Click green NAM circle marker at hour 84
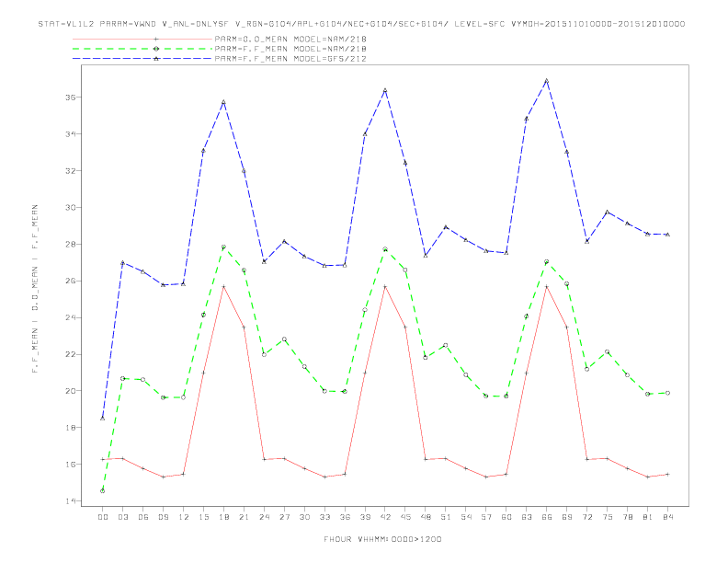Image resolution: width=728 pixels, height=563 pixels. 667,393
